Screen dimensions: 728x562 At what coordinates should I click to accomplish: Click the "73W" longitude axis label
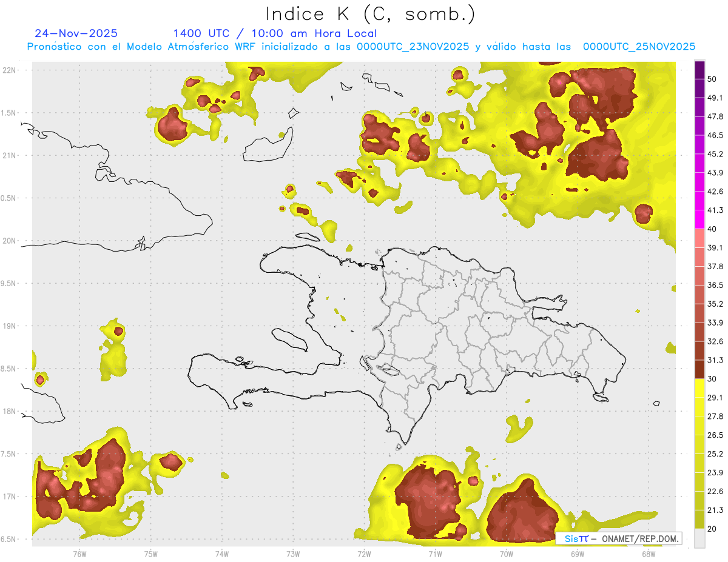(293, 554)
